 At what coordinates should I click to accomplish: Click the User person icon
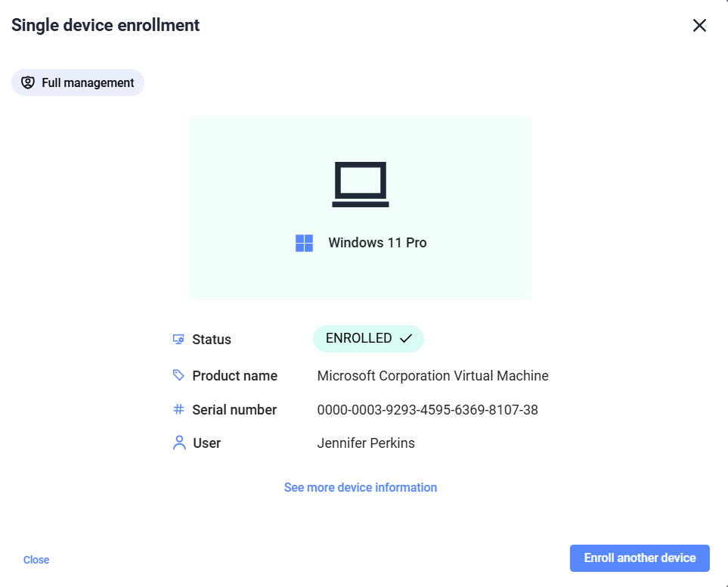(x=178, y=443)
